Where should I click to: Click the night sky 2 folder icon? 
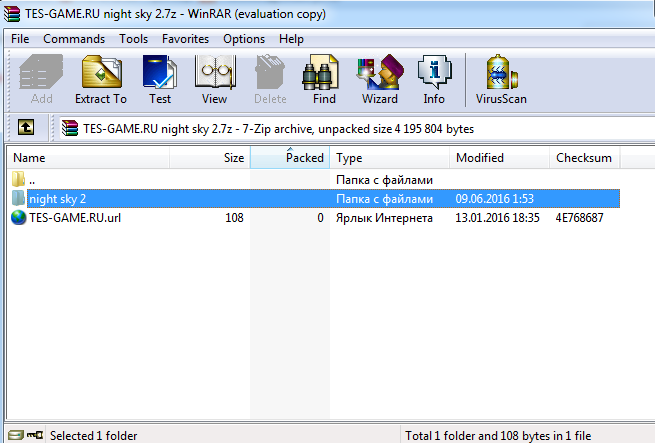pos(18,198)
